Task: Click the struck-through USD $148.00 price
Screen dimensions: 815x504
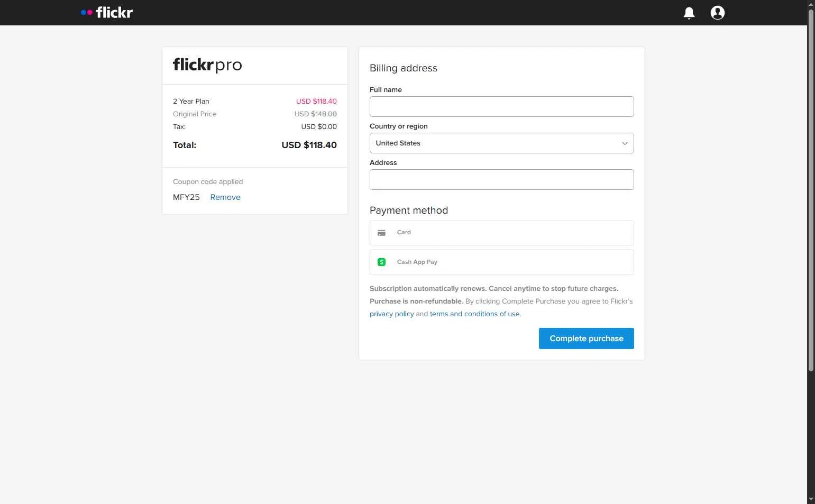Action: point(315,114)
